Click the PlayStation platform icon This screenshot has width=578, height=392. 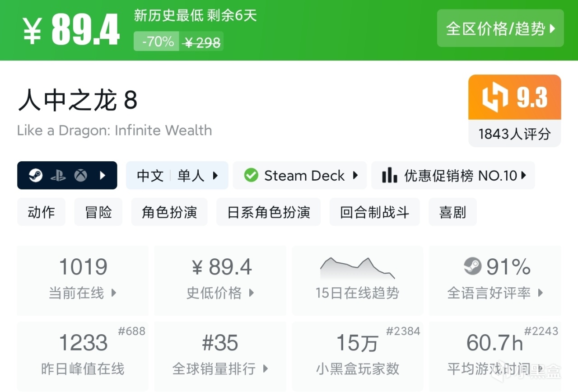tap(58, 176)
